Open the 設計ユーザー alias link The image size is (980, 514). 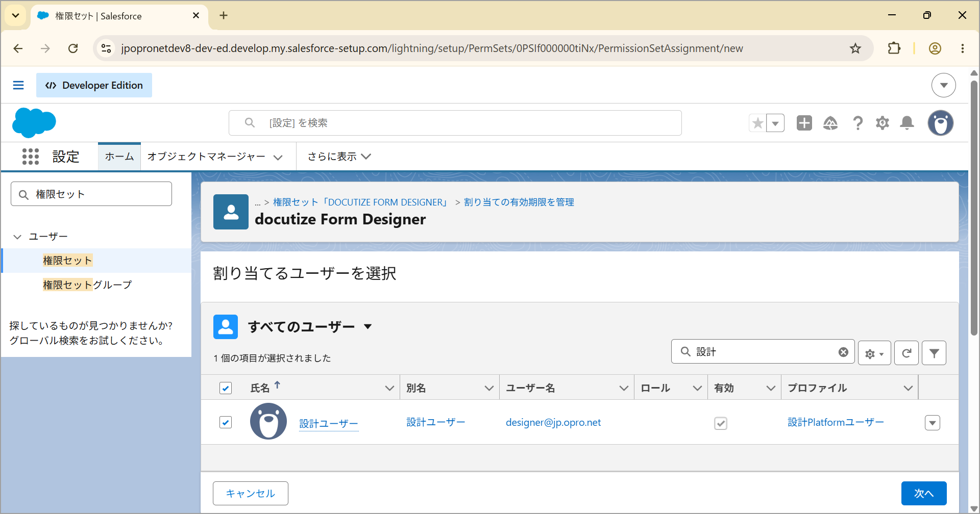click(x=436, y=422)
